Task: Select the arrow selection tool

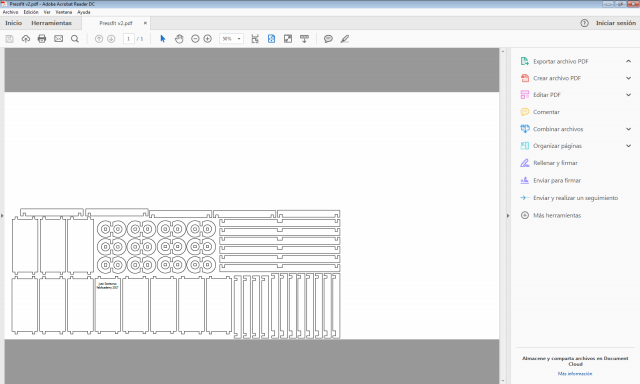Action: (163, 39)
